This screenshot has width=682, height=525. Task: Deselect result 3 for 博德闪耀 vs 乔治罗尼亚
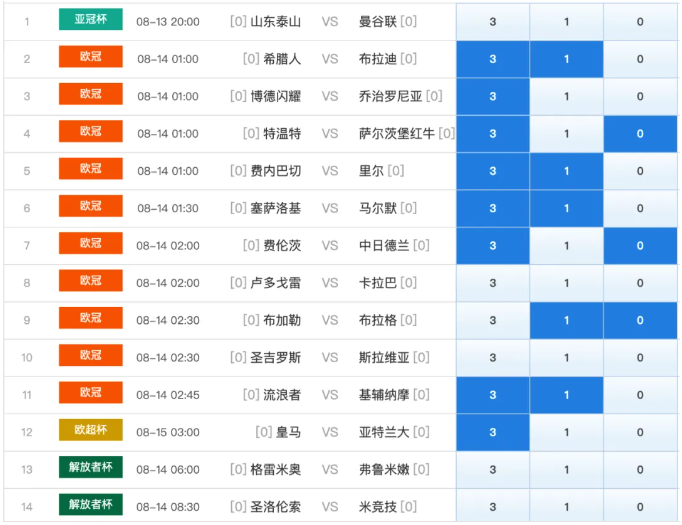pos(493,96)
